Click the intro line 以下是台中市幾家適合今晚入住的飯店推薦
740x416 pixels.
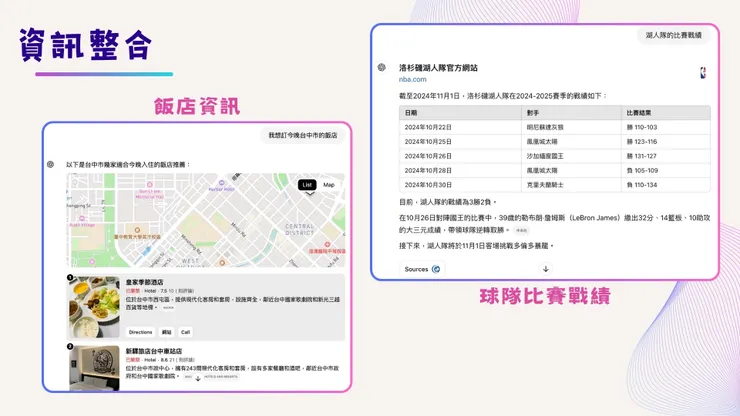click(x=128, y=165)
